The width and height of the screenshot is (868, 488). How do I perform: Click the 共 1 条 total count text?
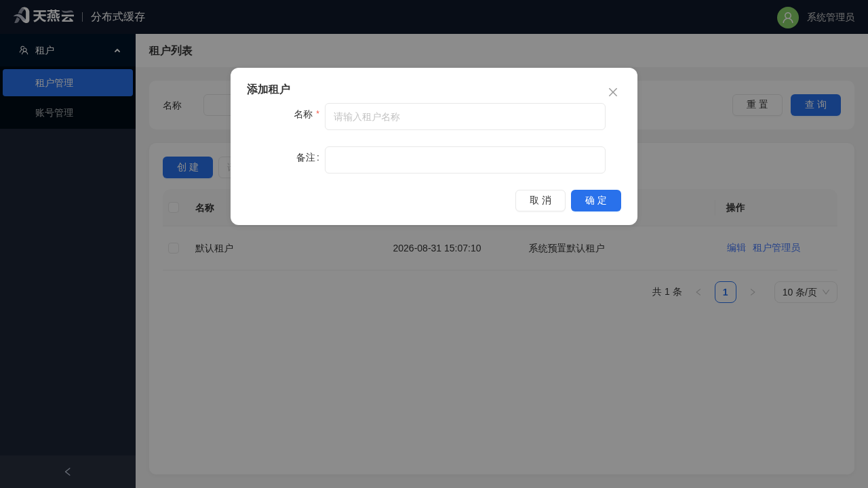[x=667, y=292]
